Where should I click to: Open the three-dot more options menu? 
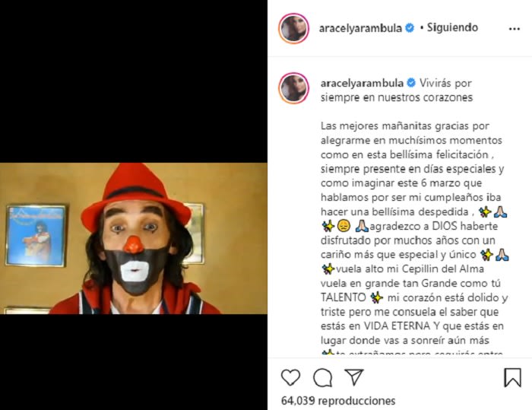point(515,29)
